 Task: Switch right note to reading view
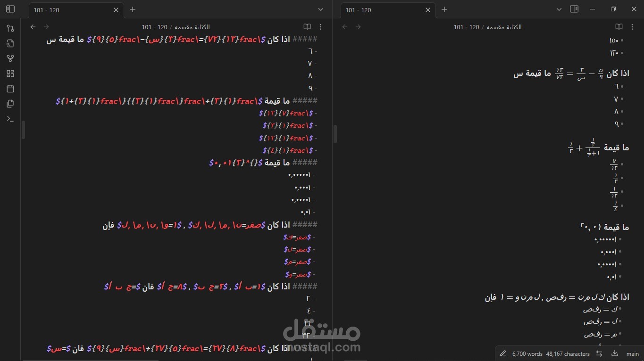pyautogui.click(x=619, y=27)
